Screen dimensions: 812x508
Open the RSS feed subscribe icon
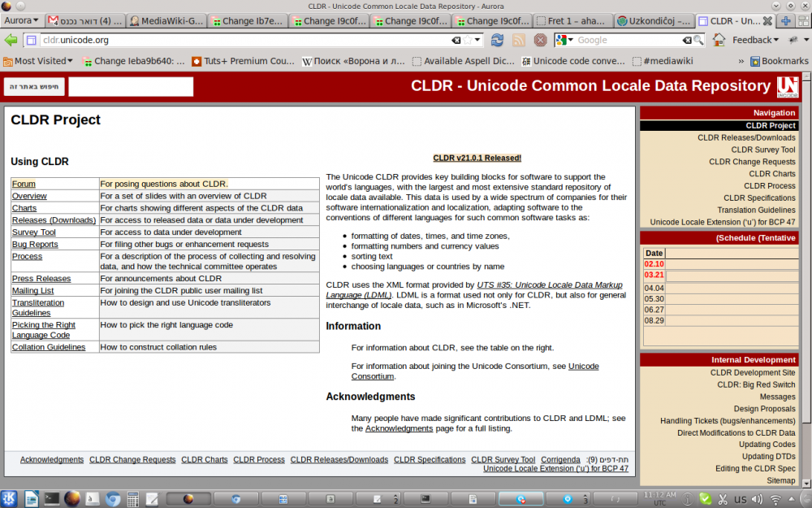[518, 40]
